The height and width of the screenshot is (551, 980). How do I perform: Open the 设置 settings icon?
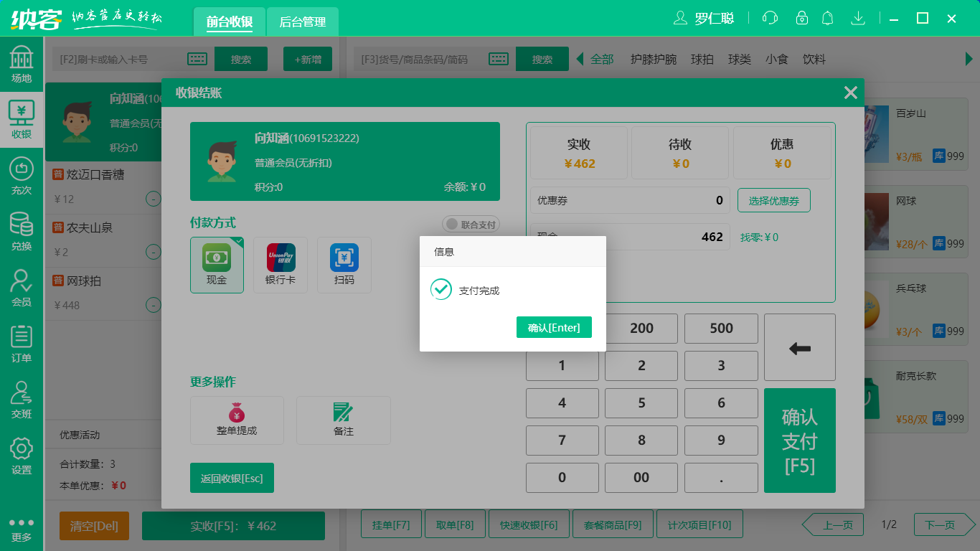click(x=22, y=452)
